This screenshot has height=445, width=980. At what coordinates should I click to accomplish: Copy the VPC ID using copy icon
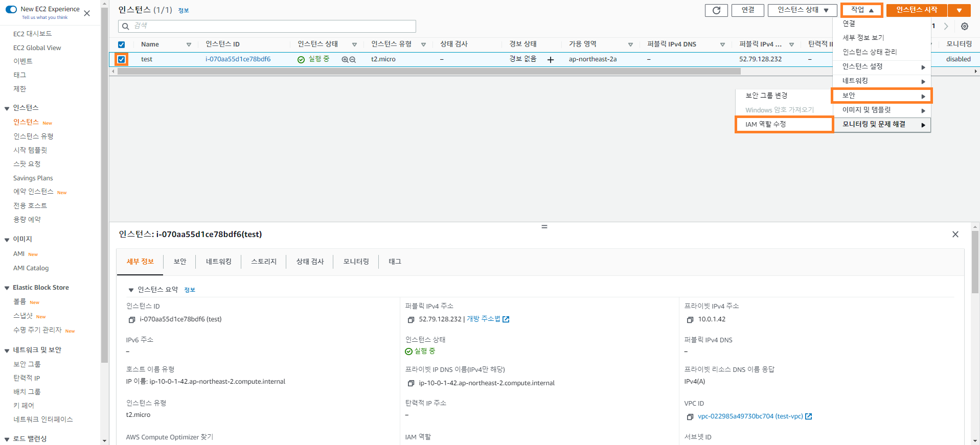(690, 417)
